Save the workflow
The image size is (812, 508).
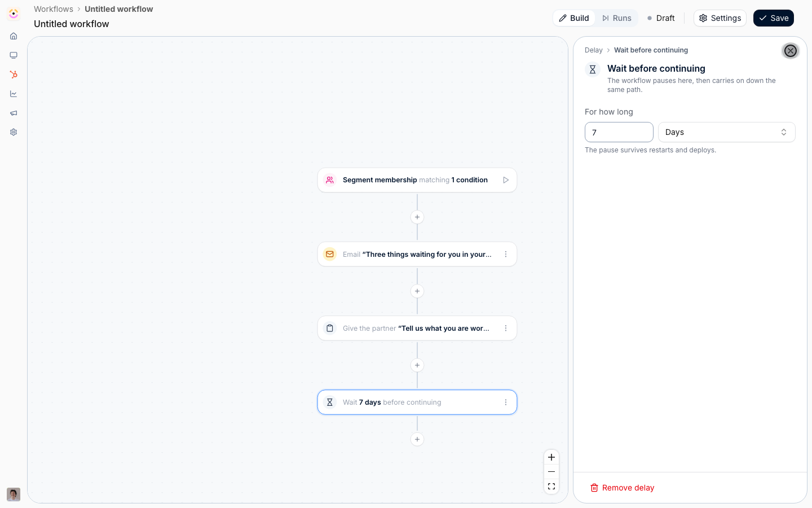click(774, 18)
